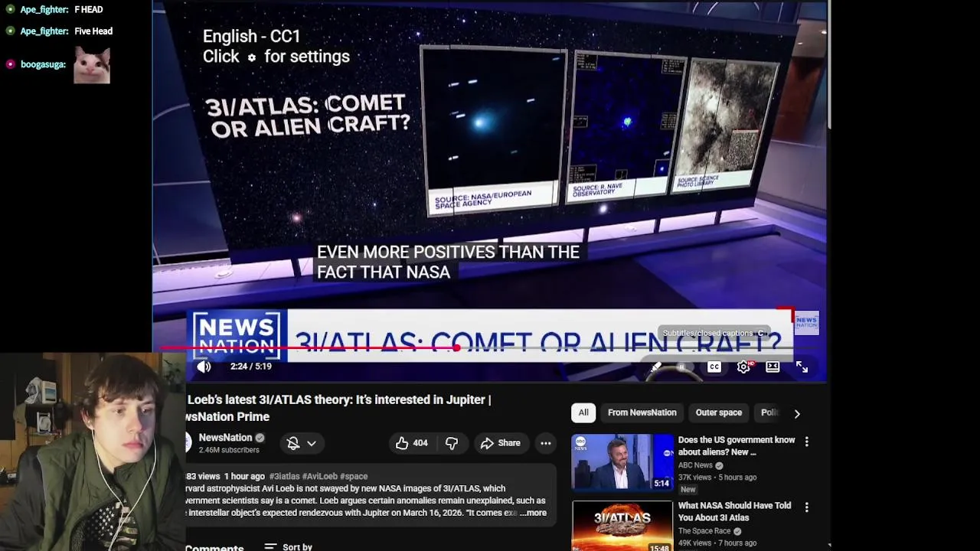Image resolution: width=980 pixels, height=551 pixels.
Task: Open the player settings gear
Action: point(743,367)
